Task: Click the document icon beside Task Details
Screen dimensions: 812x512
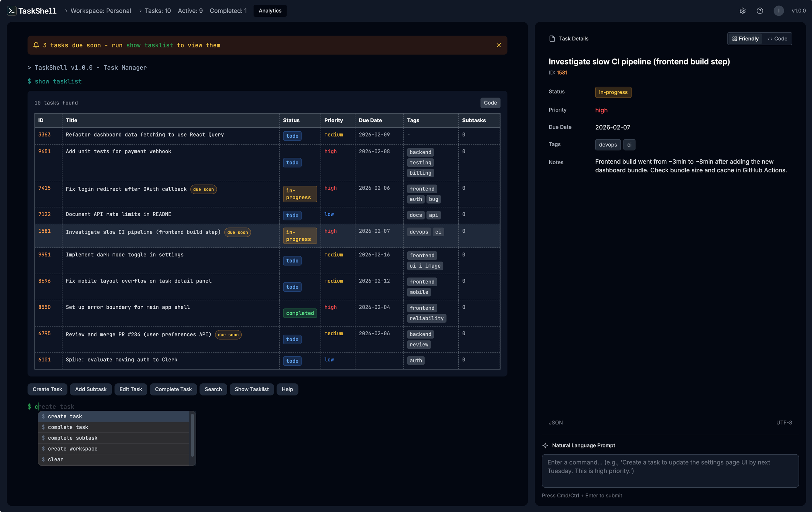Action: [552, 38]
